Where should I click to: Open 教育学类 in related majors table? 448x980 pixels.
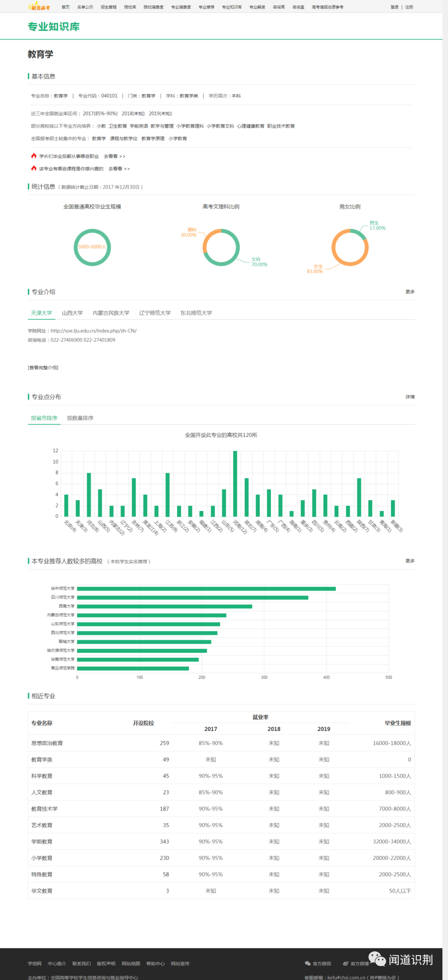tap(41, 760)
